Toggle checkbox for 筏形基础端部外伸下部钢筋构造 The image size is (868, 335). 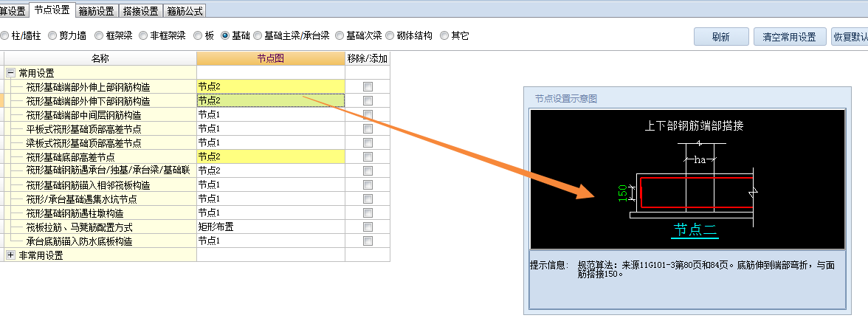point(368,101)
